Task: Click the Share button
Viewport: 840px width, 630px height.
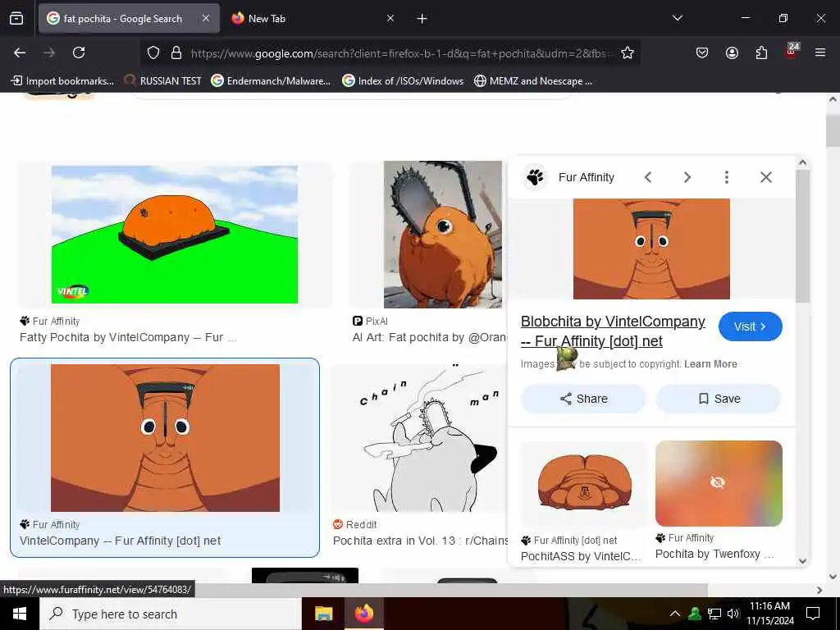Action: [x=583, y=399]
